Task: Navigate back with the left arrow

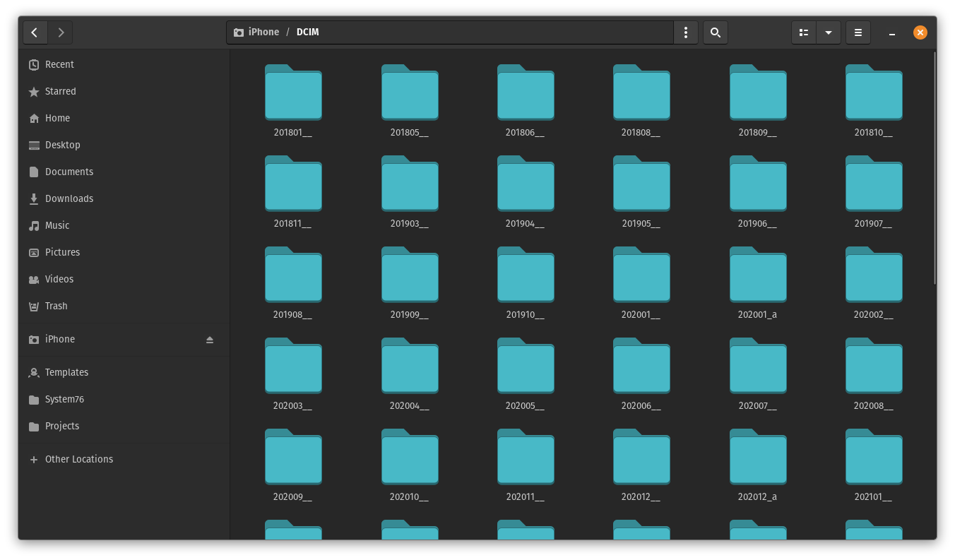Action: pyautogui.click(x=35, y=32)
